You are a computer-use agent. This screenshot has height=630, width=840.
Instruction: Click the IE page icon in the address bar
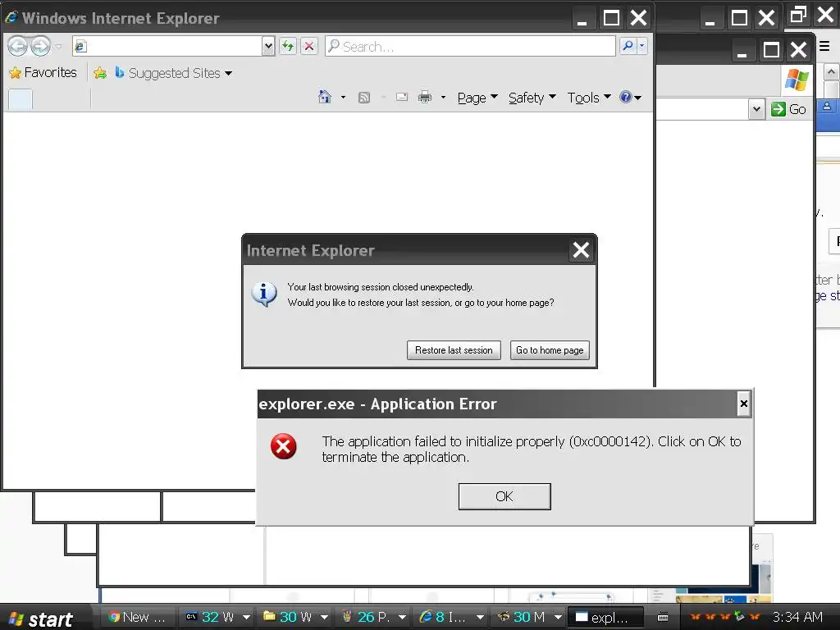pyautogui.click(x=81, y=47)
